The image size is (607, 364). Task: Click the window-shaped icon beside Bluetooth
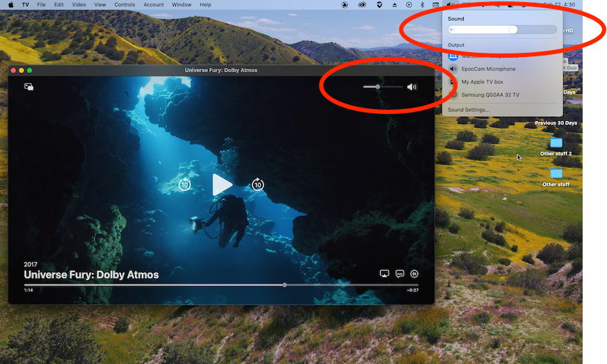[436, 5]
